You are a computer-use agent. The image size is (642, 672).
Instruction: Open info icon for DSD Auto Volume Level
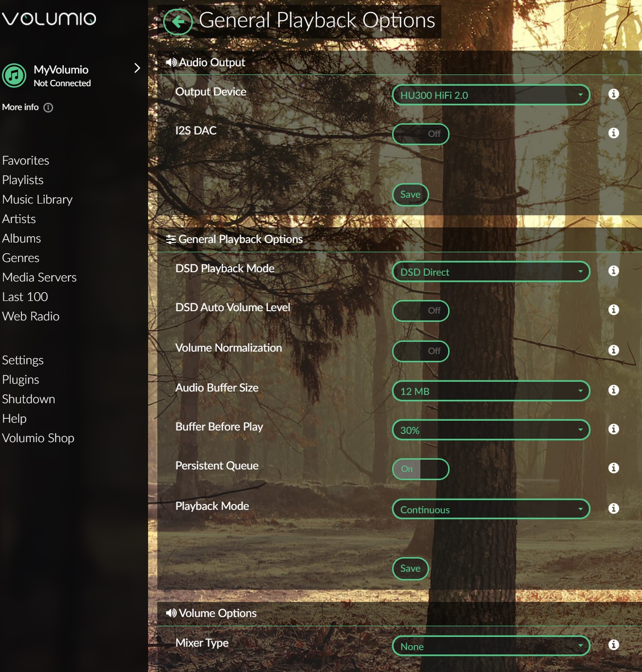[x=614, y=310]
